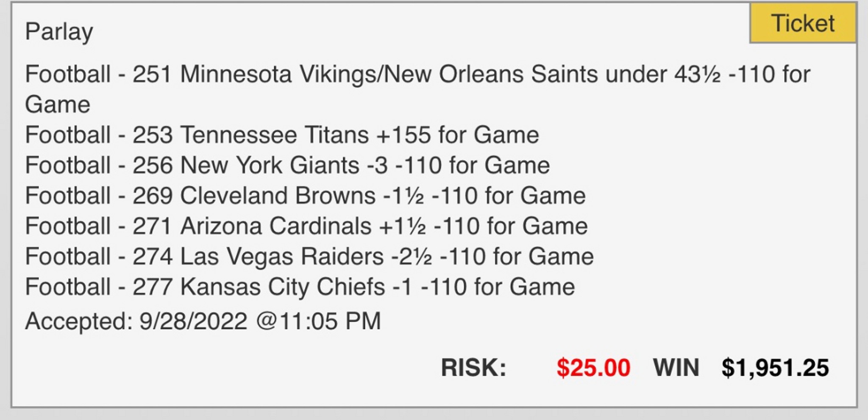
Task: Click the red $25.00 risk amount
Action: coord(593,367)
